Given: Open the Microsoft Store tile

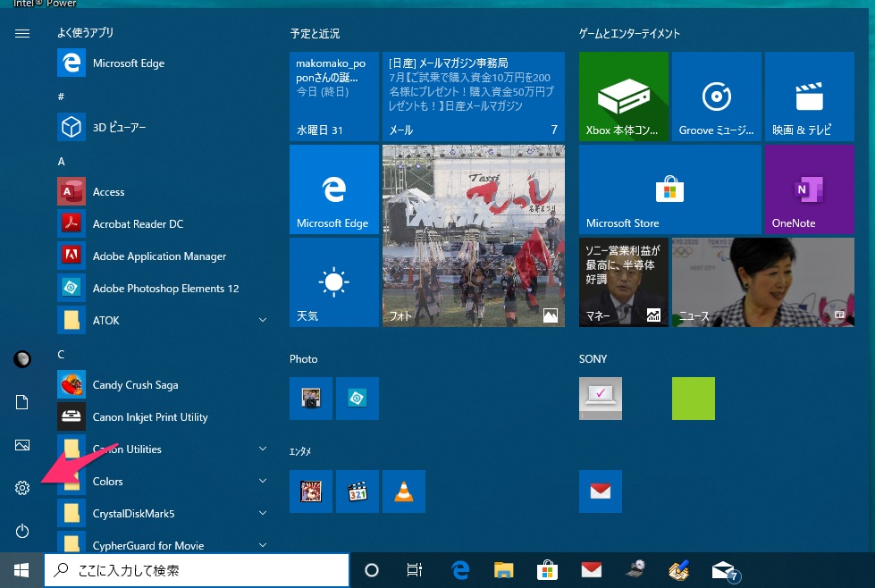Looking at the screenshot, I should [x=670, y=189].
